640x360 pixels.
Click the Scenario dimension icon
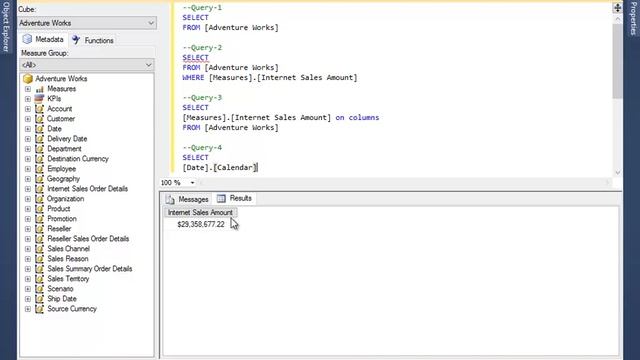click(x=39, y=289)
